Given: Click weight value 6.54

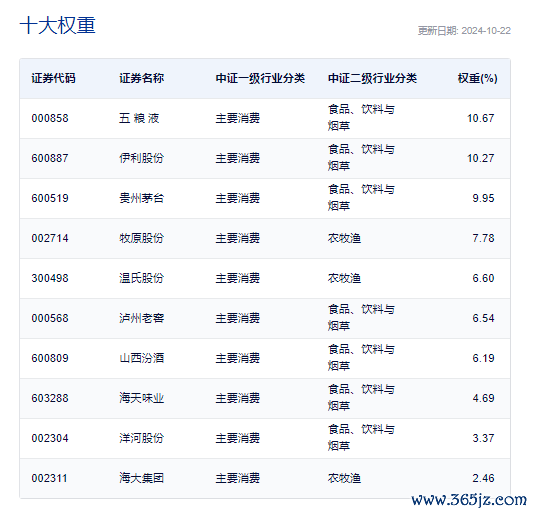Looking at the screenshot, I should click(483, 318).
